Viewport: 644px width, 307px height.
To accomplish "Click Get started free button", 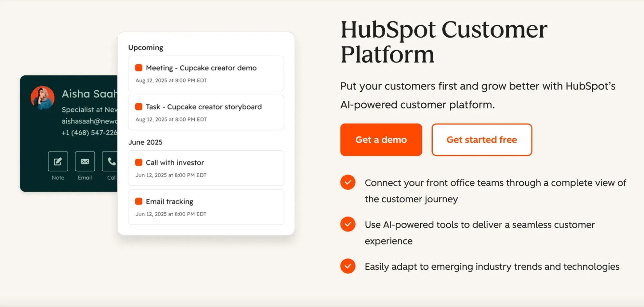I will [481, 140].
